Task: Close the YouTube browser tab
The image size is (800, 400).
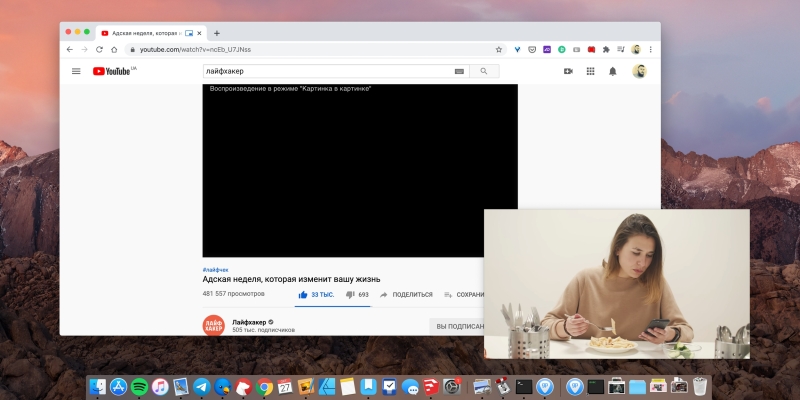Action: click(x=199, y=33)
